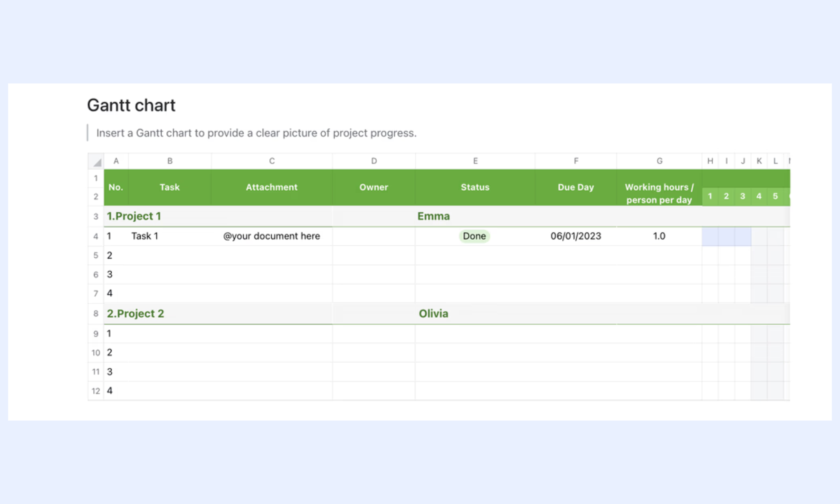Viewport: 840px width, 504px height.
Task: Select column F header
Action: tap(576, 161)
